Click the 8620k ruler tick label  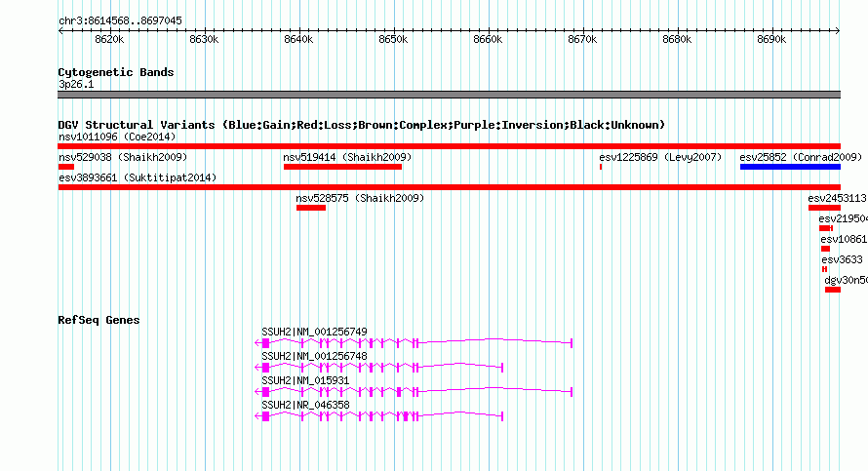109,40
